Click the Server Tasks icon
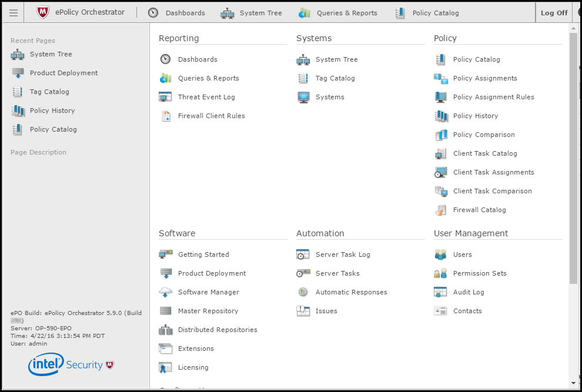Screen dimensions: 582x392 tap(303, 274)
